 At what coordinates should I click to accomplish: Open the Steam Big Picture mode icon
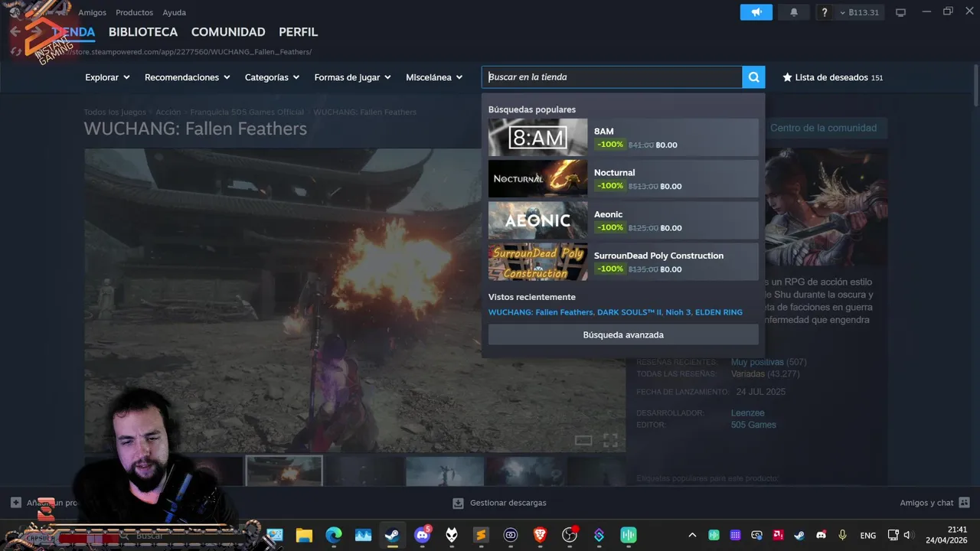pyautogui.click(x=900, y=12)
